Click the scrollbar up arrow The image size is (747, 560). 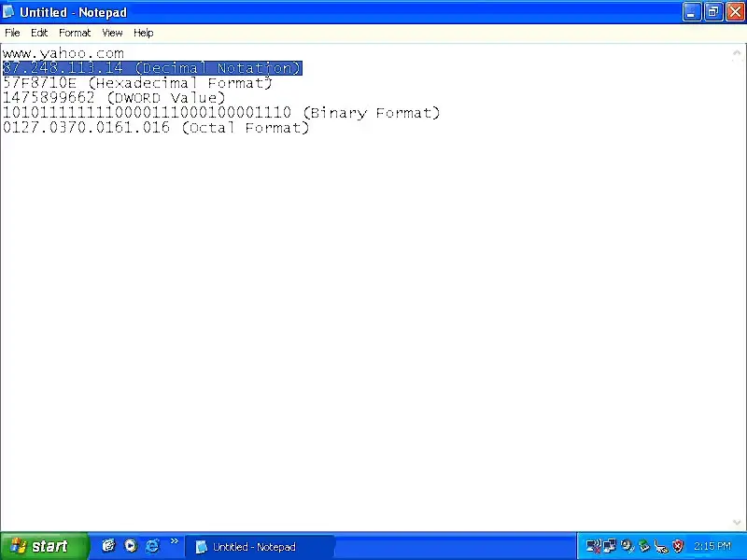coord(737,53)
